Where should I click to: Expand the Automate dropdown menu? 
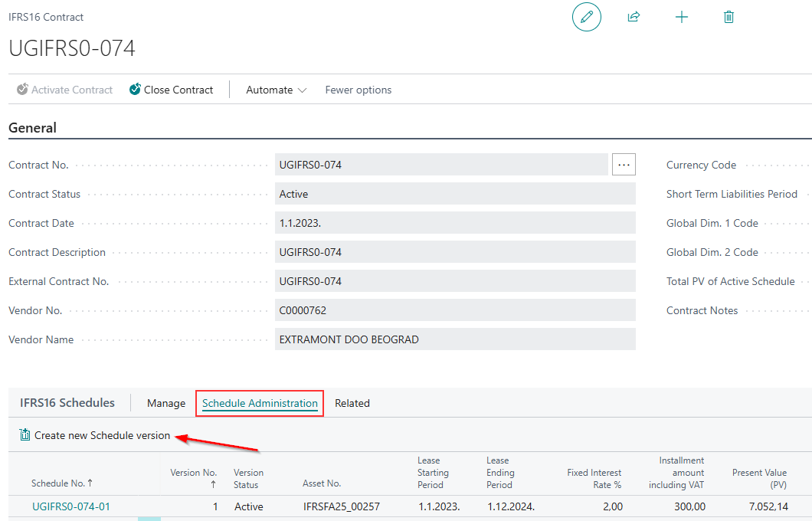(276, 90)
